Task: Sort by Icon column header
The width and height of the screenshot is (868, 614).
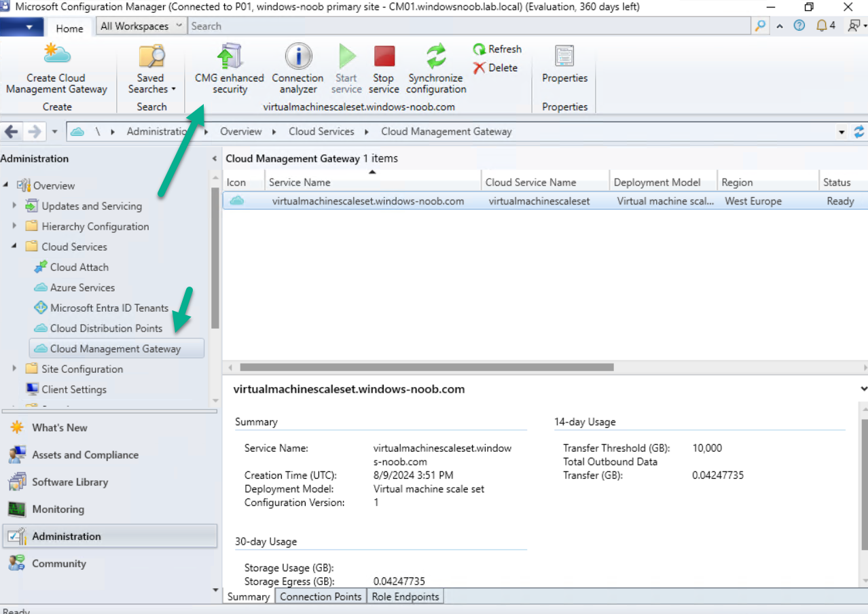Action: pyautogui.click(x=243, y=182)
